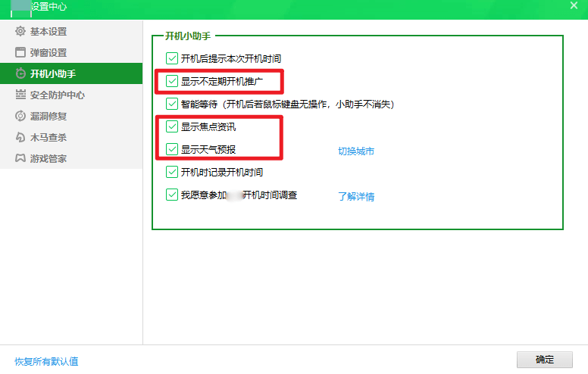Click the gear icon beside 基本设置
Screen dimensions: 588x374
point(20,31)
